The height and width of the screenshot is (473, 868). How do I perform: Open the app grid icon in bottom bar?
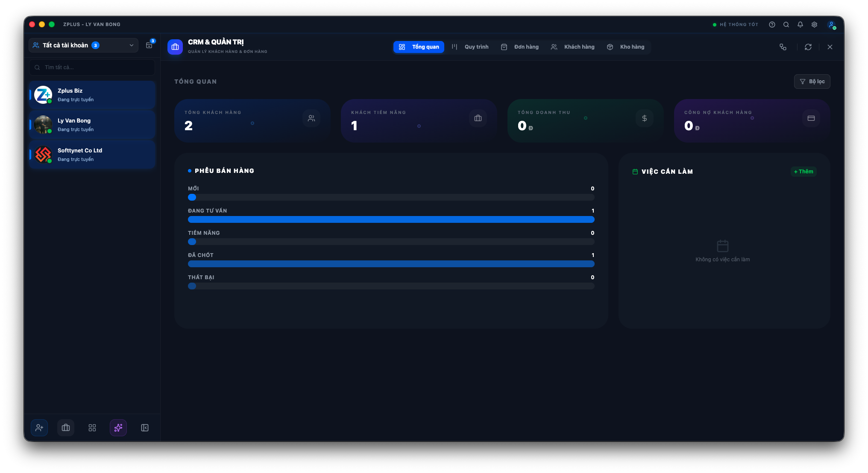[92, 428]
